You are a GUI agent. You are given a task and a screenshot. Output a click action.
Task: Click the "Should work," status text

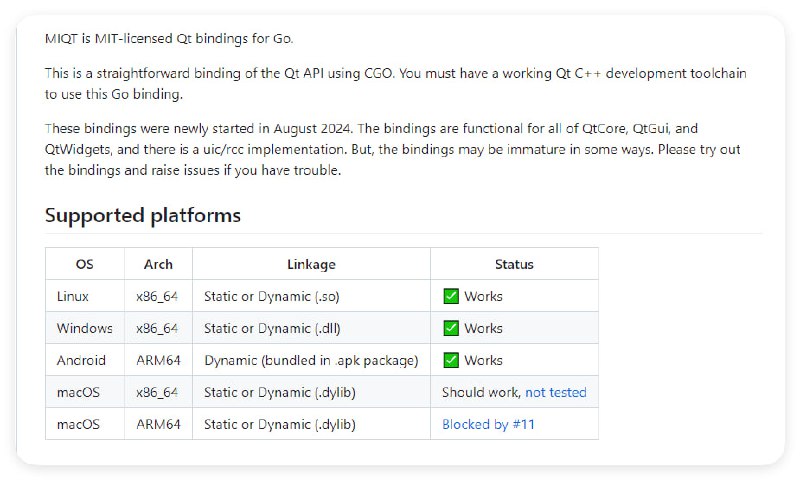click(x=481, y=392)
